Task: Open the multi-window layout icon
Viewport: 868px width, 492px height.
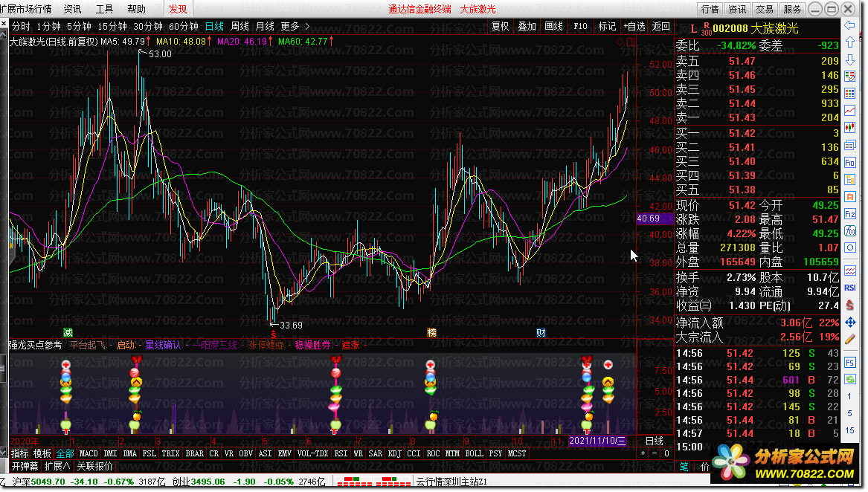Action: (x=849, y=145)
